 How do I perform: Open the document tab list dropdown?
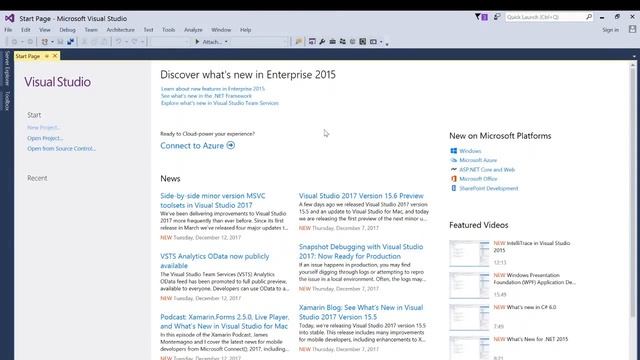point(634,56)
